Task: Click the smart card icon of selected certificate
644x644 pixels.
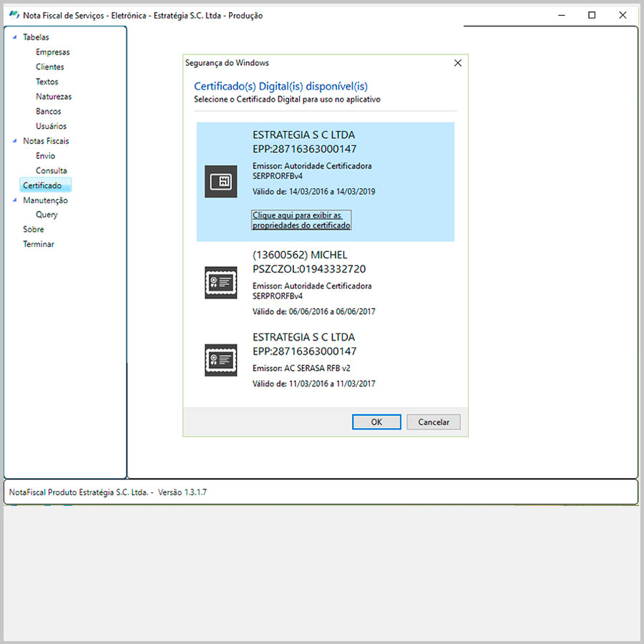Action: click(x=221, y=181)
